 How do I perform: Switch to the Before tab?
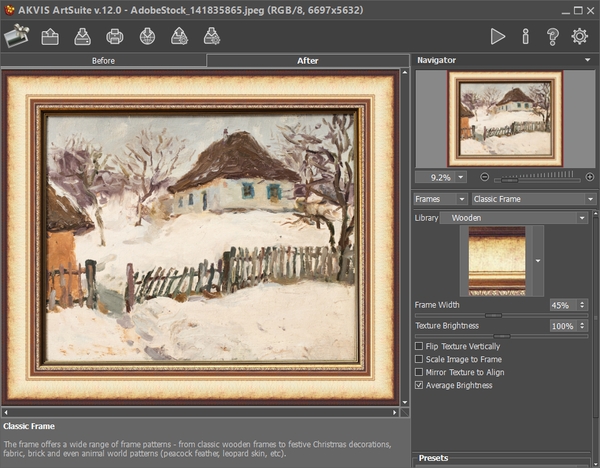pyautogui.click(x=103, y=60)
